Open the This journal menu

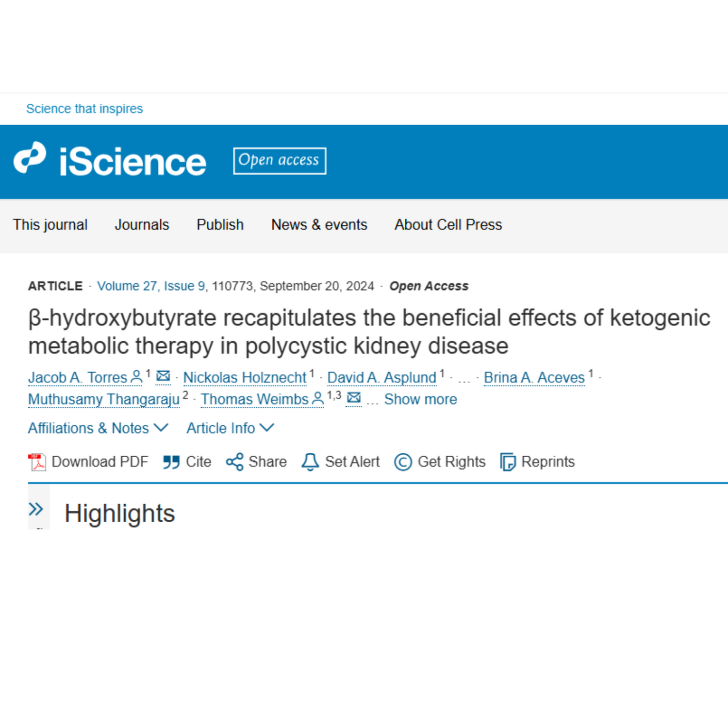click(x=50, y=225)
